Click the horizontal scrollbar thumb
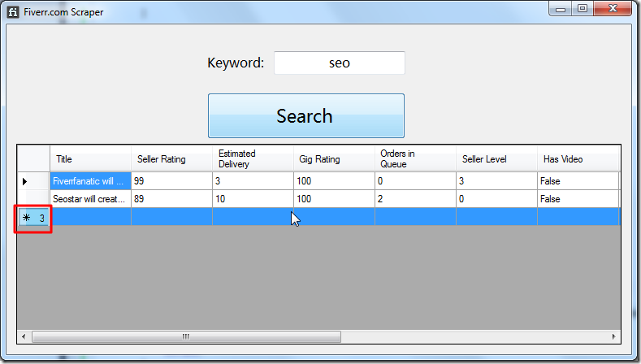Viewport: 641px width, 364px height. [x=186, y=336]
